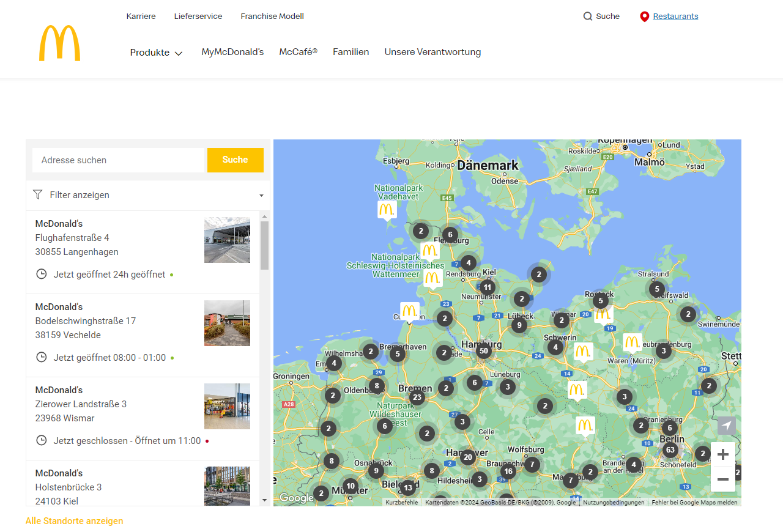Click the Google logo on the map

(x=297, y=498)
